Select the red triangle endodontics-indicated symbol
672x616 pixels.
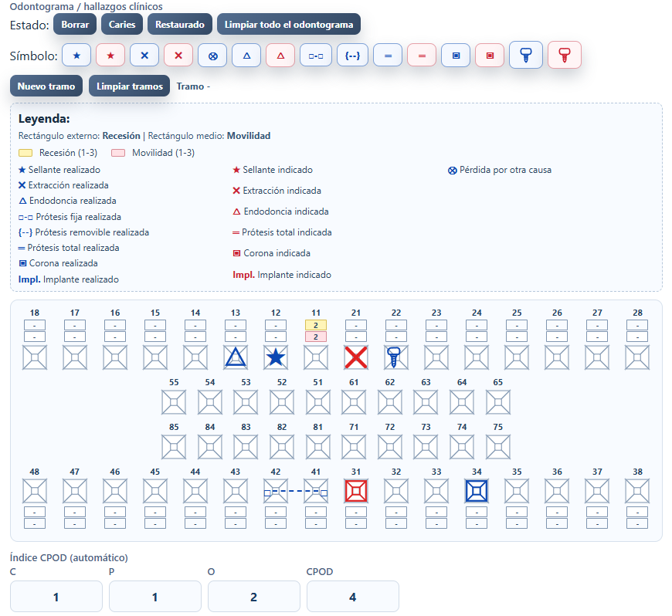point(280,56)
